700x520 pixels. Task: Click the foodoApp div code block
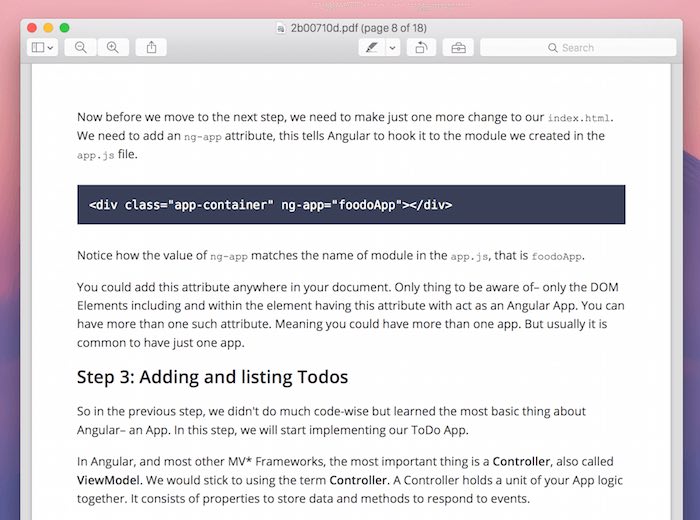(x=351, y=204)
